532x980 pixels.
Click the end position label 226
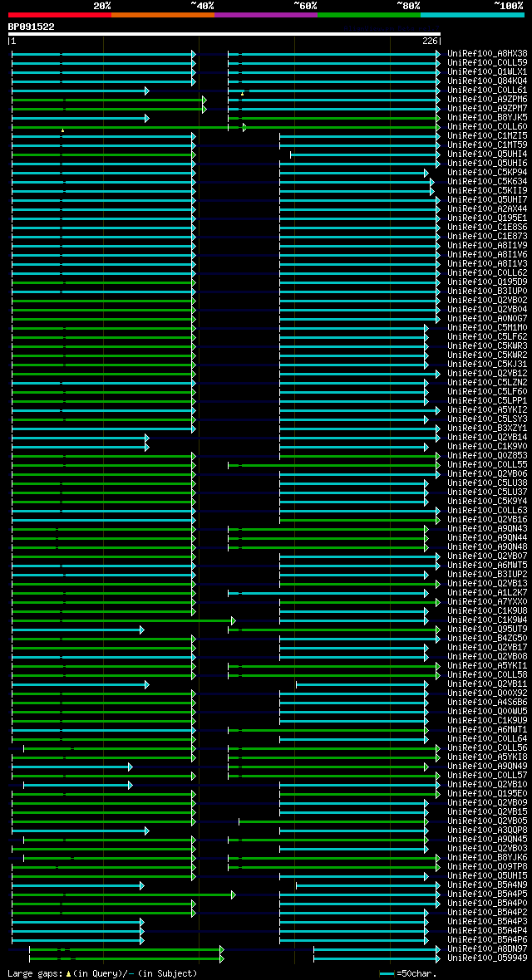[x=431, y=42]
